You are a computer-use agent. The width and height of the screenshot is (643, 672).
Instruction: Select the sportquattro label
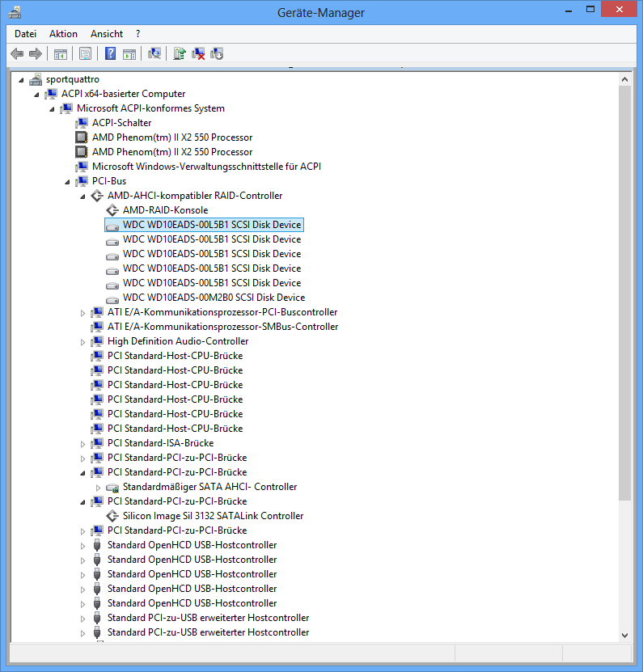pyautogui.click(x=73, y=79)
